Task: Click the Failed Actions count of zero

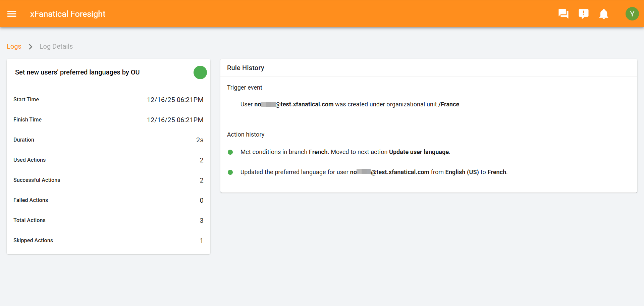Action: 202,200
